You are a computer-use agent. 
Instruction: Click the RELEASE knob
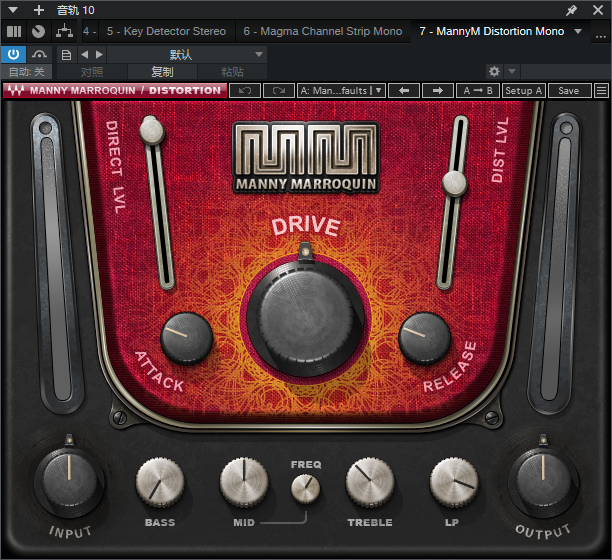(424, 338)
